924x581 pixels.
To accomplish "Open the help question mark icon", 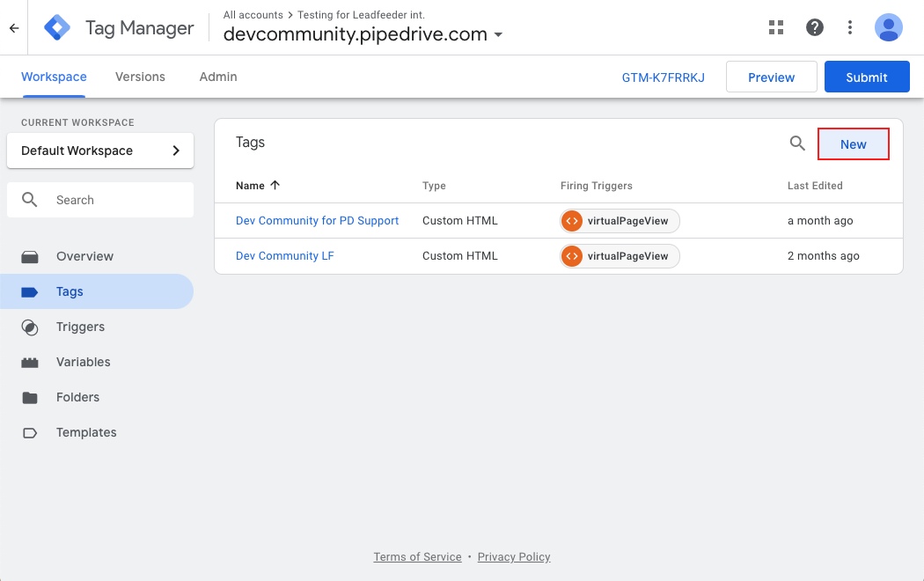I will [x=814, y=27].
